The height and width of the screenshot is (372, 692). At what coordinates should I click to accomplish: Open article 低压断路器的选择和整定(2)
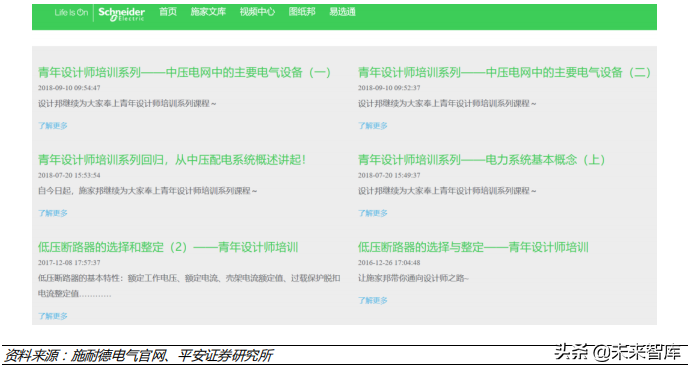point(168,247)
